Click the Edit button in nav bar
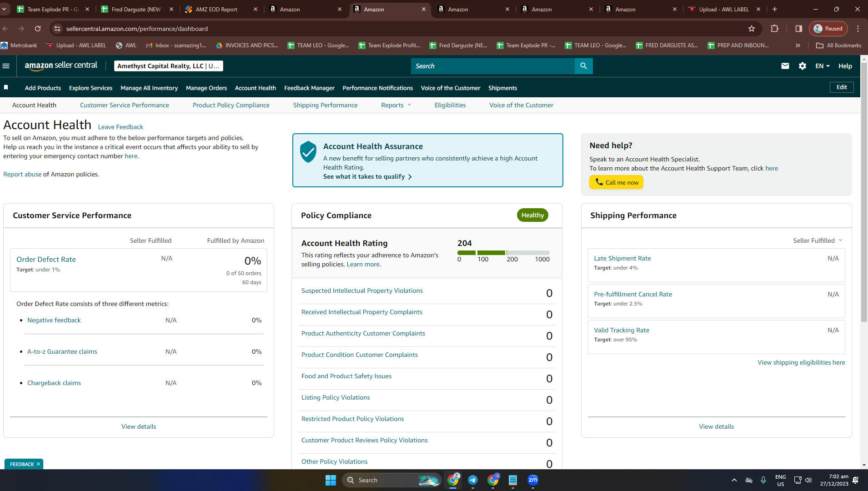The width and height of the screenshot is (868, 491). [x=842, y=87]
